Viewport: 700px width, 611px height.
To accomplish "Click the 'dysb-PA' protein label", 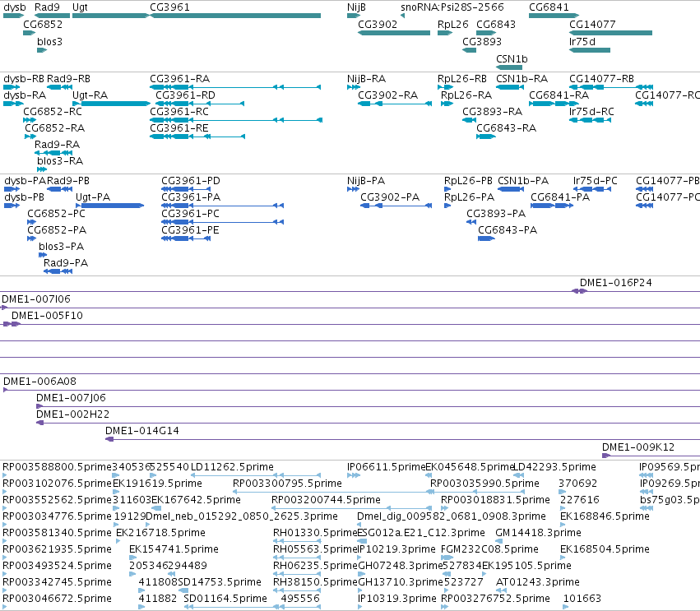I will point(25,181).
